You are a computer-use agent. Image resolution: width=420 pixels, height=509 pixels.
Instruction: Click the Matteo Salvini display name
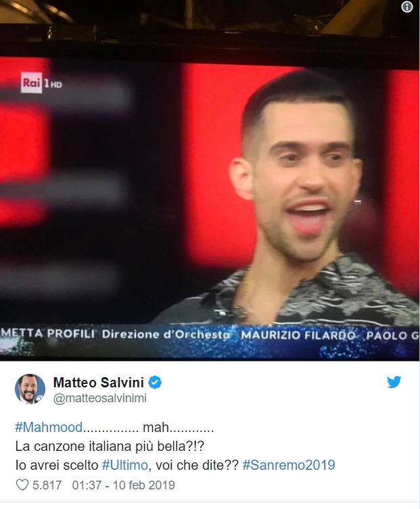point(99,383)
